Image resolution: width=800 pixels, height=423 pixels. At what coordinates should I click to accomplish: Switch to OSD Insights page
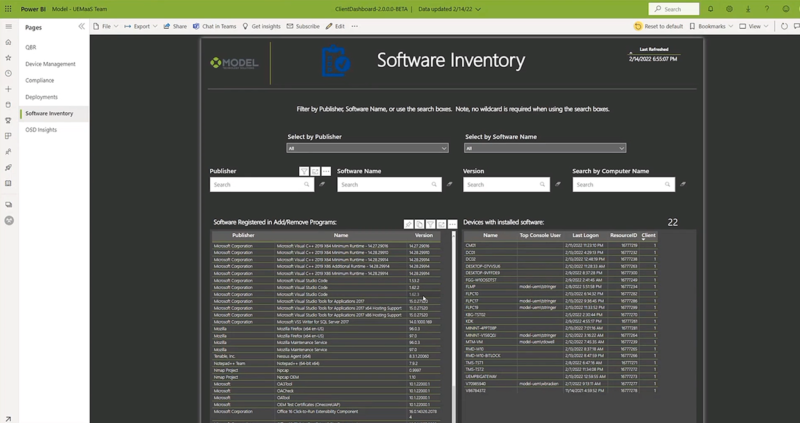41,130
